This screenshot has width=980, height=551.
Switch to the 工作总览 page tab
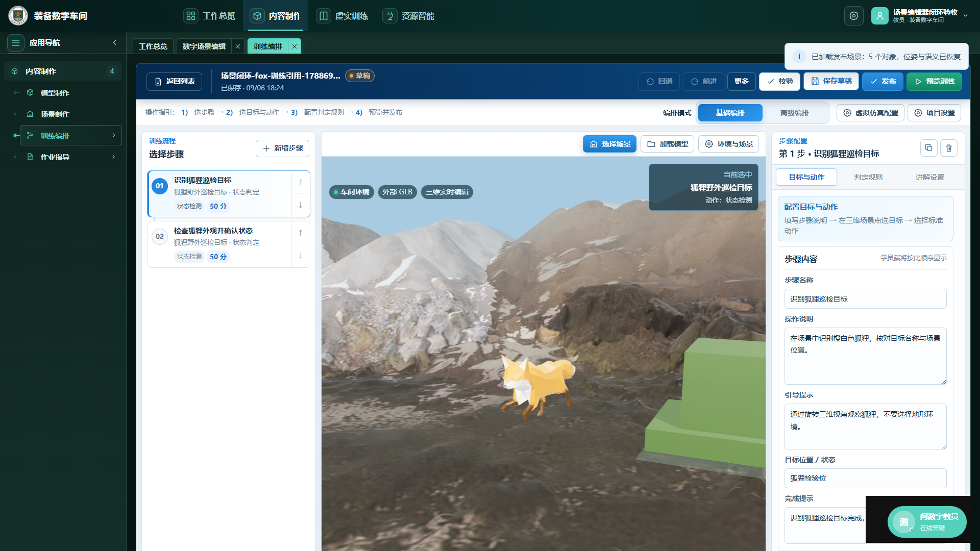(153, 46)
